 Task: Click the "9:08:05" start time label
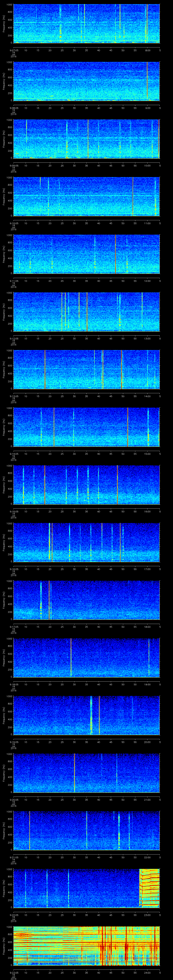click(14, 108)
